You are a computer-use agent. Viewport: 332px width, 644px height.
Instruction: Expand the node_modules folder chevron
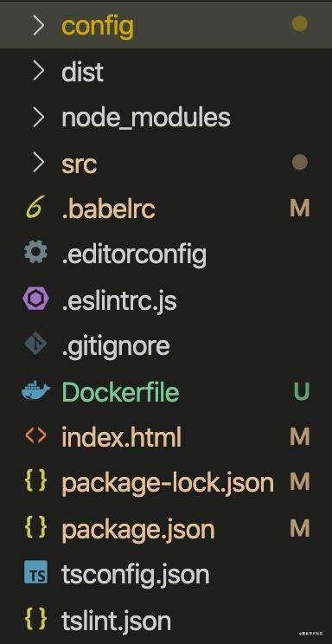[x=39, y=118]
